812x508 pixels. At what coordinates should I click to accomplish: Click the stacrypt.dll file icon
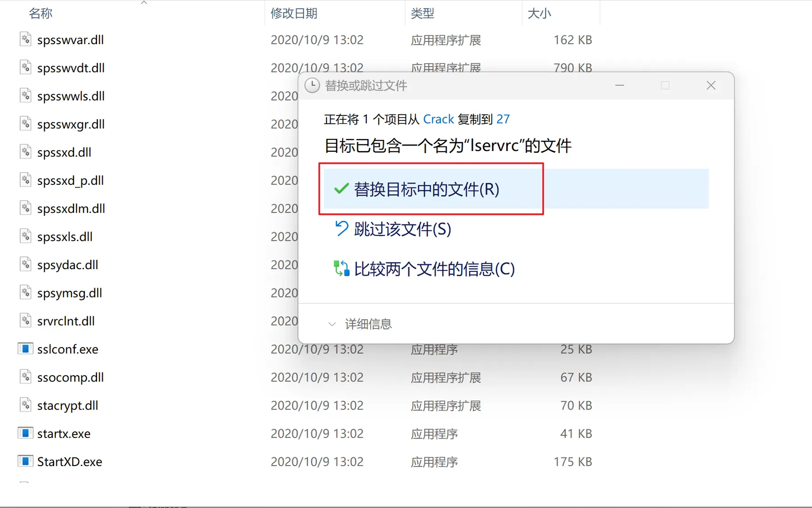(x=25, y=405)
